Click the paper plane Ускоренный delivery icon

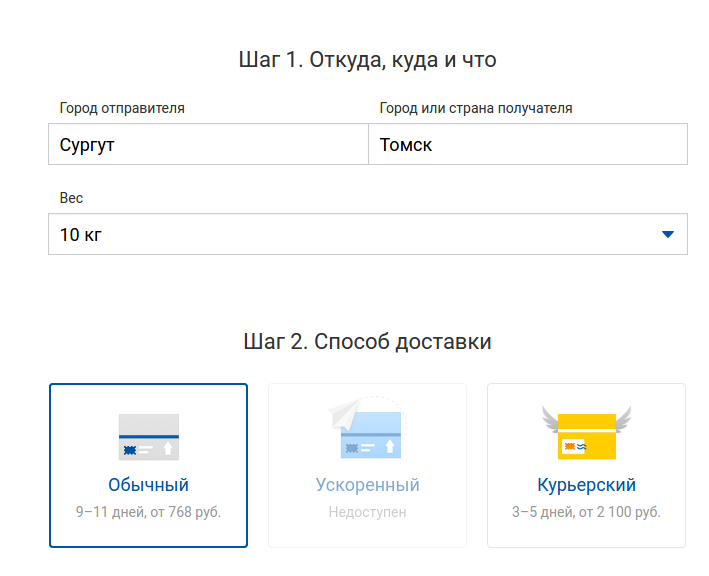(368, 428)
